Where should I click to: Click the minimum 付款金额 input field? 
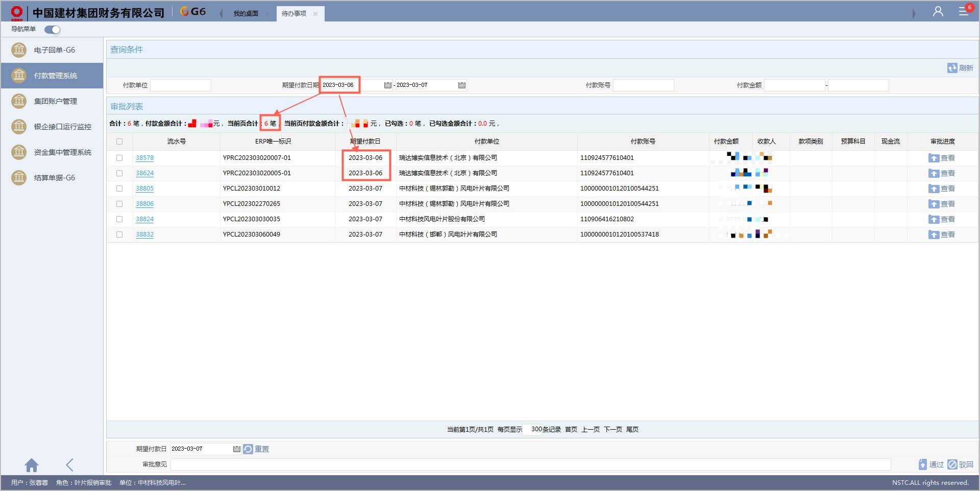[x=794, y=85]
